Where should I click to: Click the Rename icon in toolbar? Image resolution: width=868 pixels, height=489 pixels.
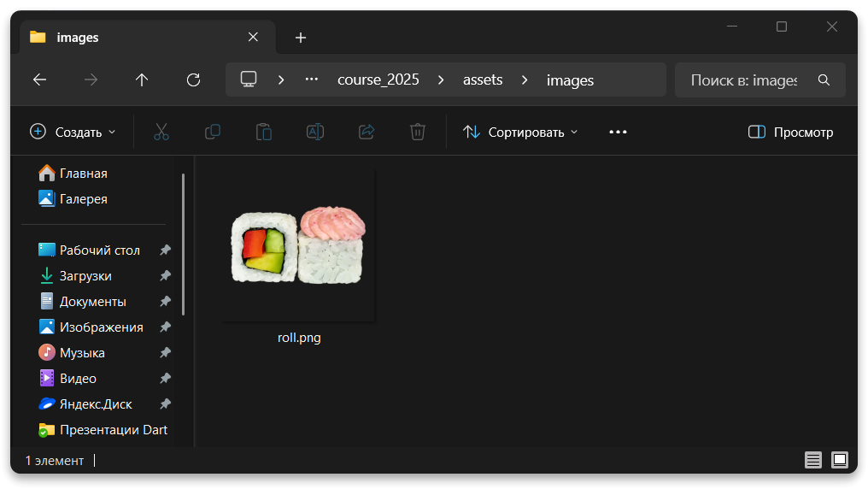[315, 132]
